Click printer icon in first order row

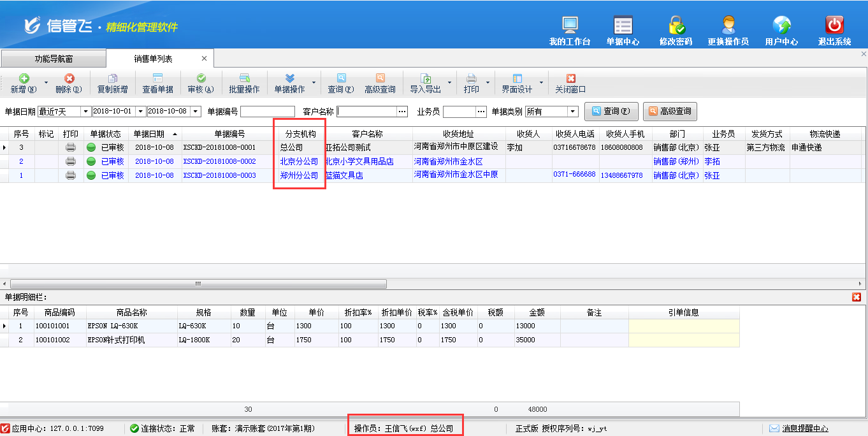coord(71,147)
